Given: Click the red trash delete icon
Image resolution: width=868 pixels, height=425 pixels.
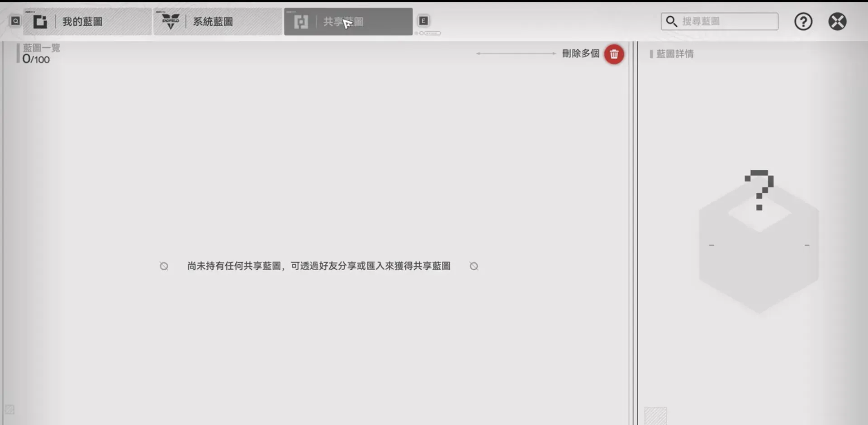Looking at the screenshot, I should [614, 54].
